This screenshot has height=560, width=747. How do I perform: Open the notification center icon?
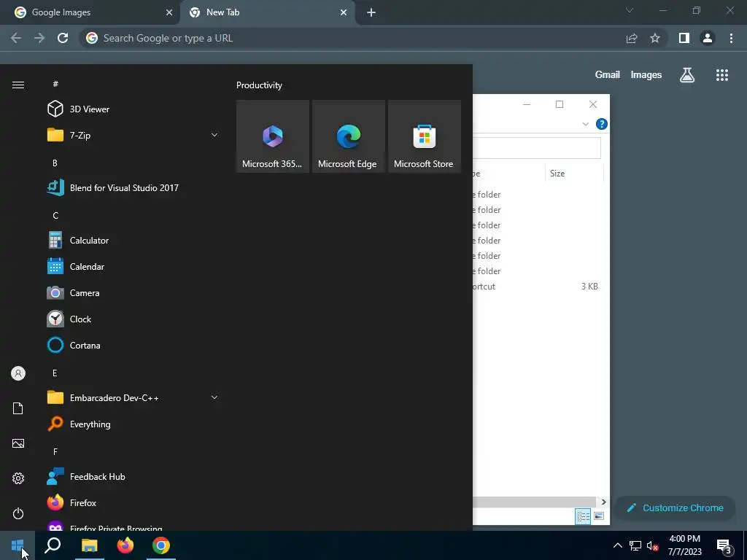[x=724, y=547]
